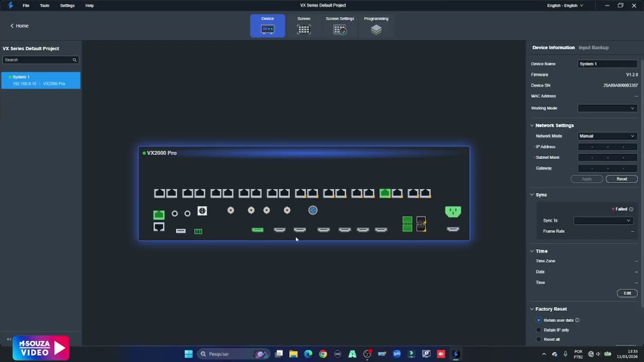Open the Windows Start menu
This screenshot has width=644, height=362.
pos(189,354)
